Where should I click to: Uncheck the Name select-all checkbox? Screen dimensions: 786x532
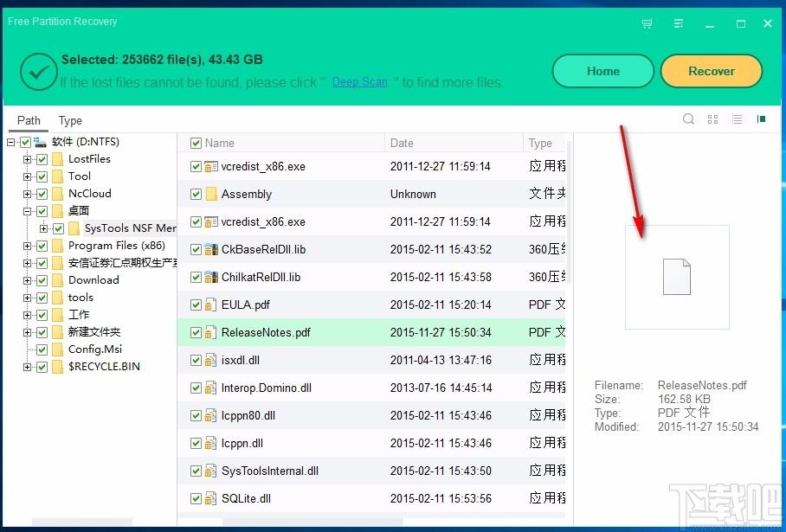coord(196,144)
